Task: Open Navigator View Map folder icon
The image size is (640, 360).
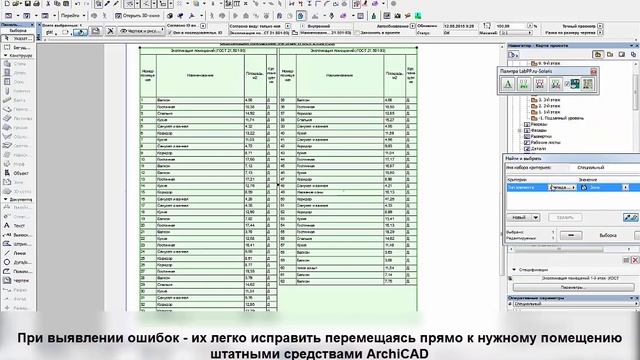Action: (610, 54)
